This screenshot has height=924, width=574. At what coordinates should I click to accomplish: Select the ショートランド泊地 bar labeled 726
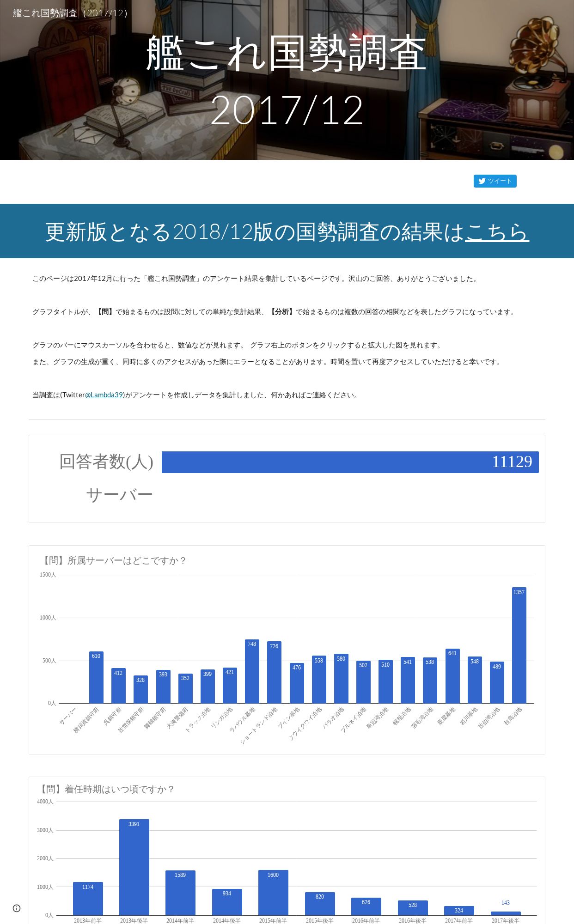pos(274,672)
